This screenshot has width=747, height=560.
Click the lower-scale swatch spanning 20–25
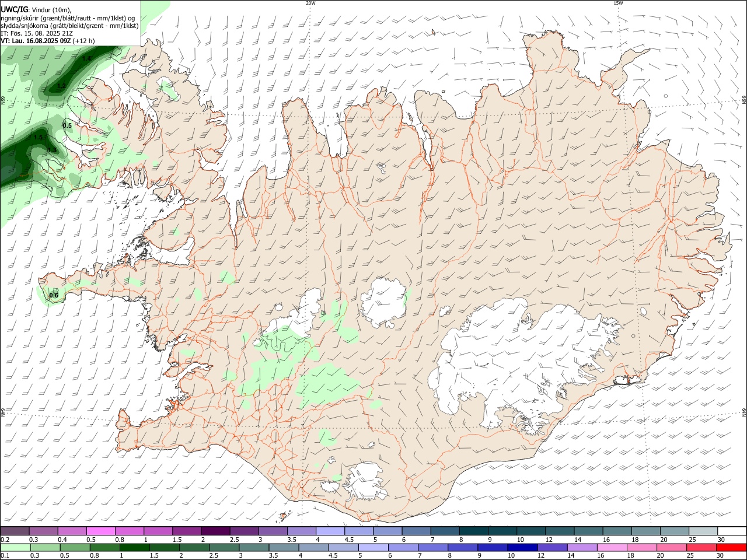tap(671, 548)
